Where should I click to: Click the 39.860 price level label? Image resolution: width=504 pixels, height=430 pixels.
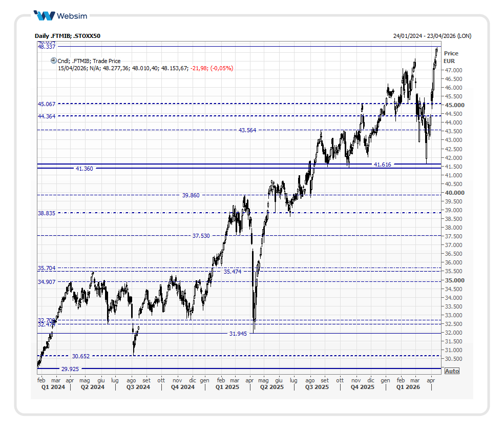point(191,195)
